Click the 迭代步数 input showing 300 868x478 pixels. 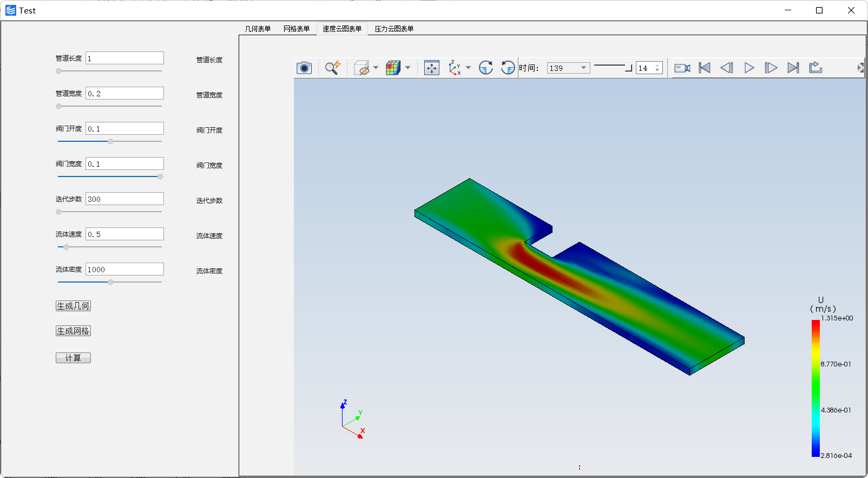tap(124, 199)
